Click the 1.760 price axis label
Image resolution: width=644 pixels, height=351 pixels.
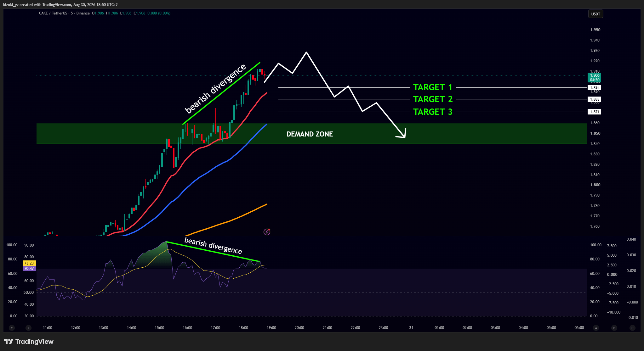pyautogui.click(x=595, y=226)
